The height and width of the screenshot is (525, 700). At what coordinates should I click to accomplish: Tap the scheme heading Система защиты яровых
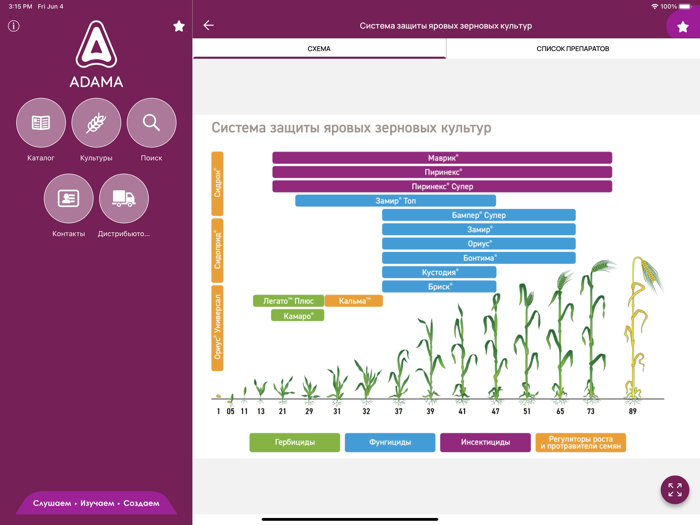351,128
